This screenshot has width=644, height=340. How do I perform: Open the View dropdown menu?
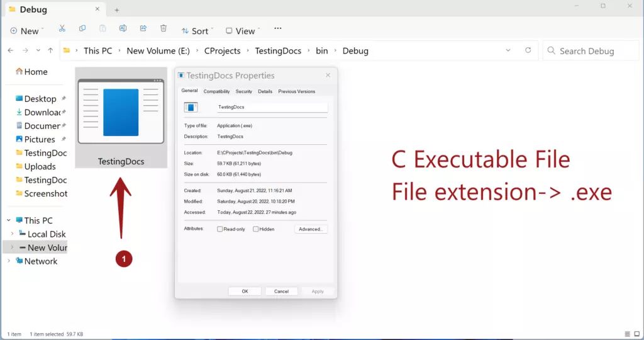click(x=243, y=31)
